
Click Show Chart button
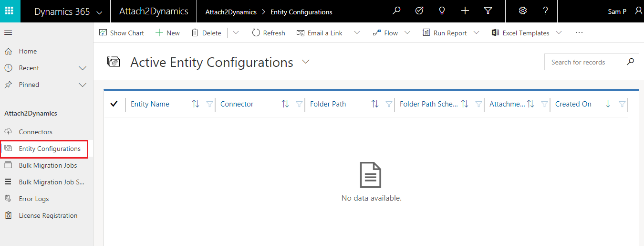tap(121, 33)
